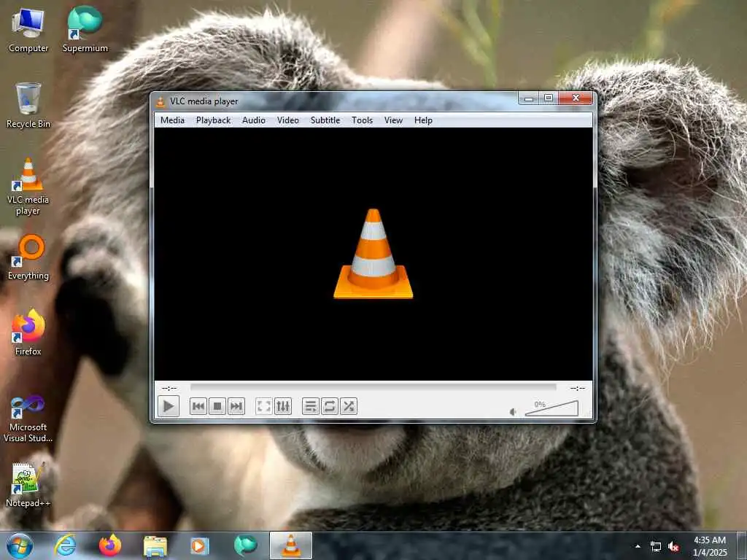
Task: Select the Everything desktop shortcut
Action: click(28, 257)
